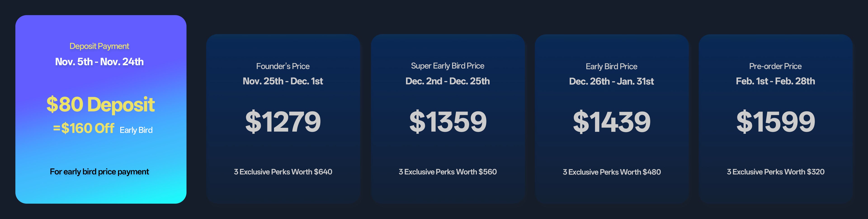
Task: Click "3 Exclusive Perks Worth $320"
Action: [775, 172]
